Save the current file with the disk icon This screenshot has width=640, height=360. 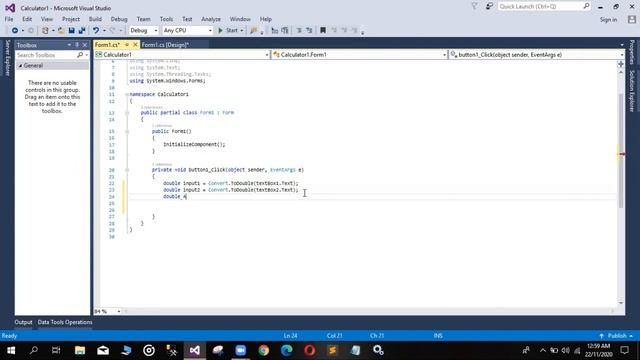click(71, 31)
